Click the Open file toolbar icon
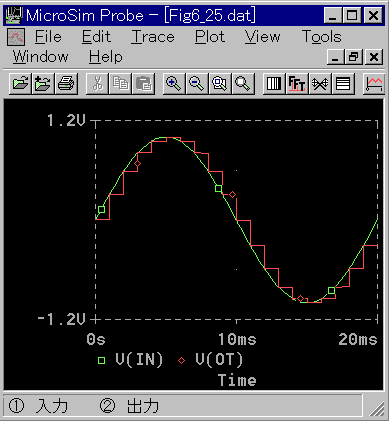The width and height of the screenshot is (389, 421). 20,83
